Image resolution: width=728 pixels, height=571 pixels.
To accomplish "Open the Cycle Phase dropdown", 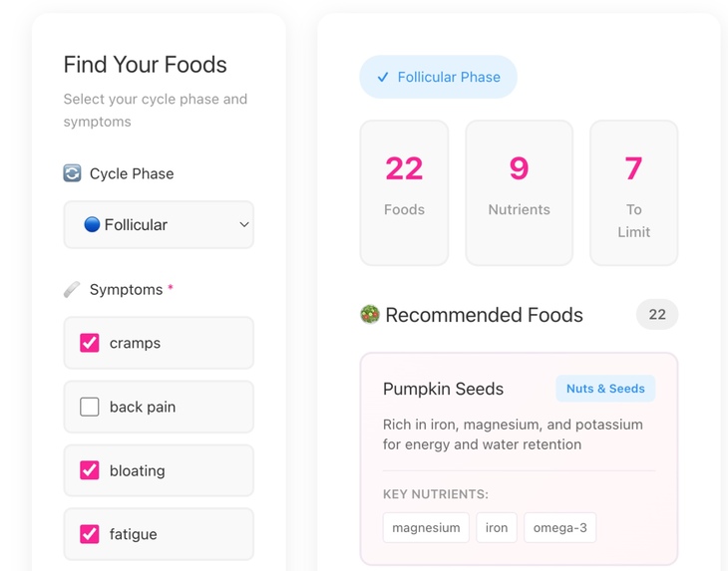I will [159, 225].
